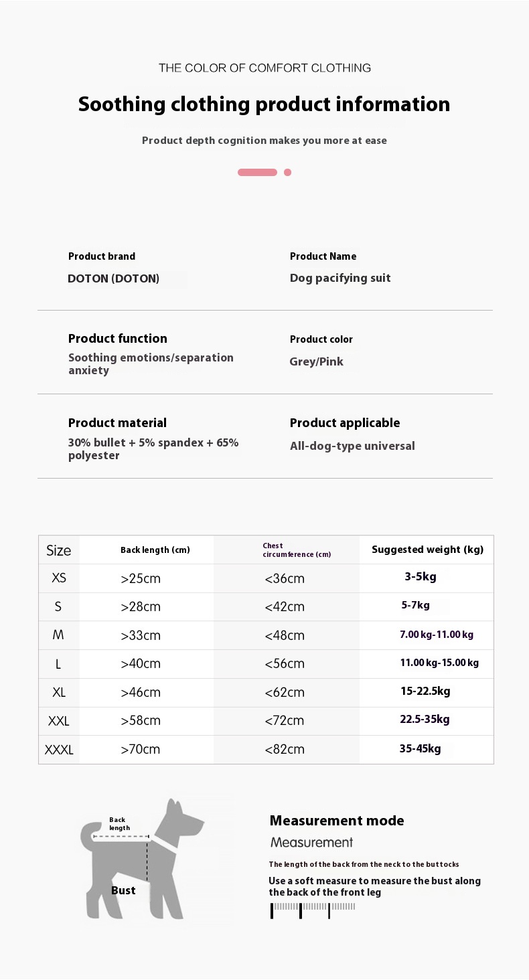The image size is (529, 980).
Task: Click the Grey/Pink product color value
Action: [x=316, y=361]
